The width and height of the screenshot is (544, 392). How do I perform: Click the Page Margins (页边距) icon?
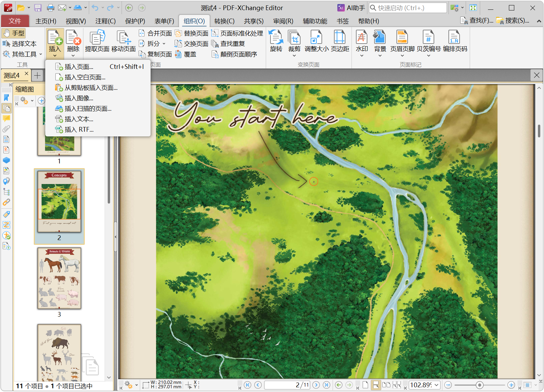(340, 41)
